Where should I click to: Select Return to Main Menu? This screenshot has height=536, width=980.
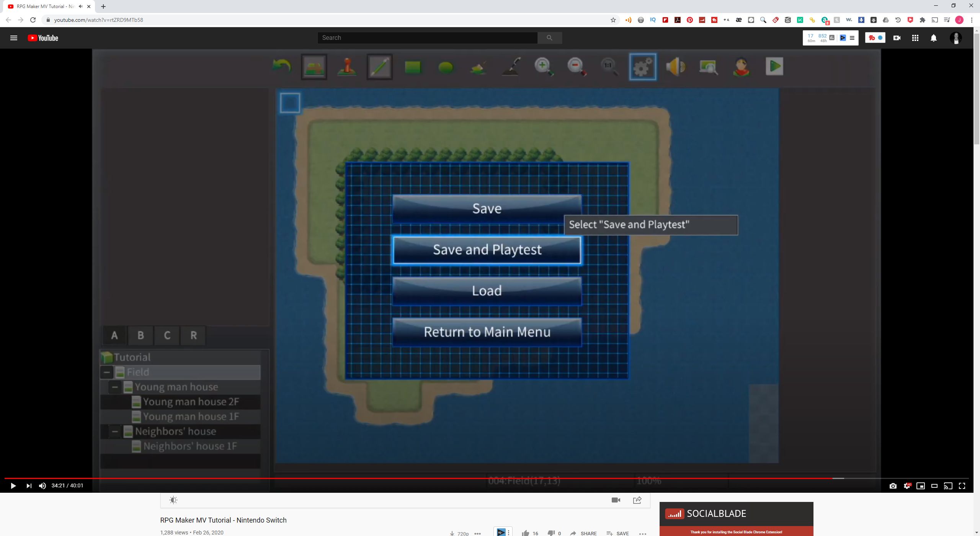click(x=487, y=332)
